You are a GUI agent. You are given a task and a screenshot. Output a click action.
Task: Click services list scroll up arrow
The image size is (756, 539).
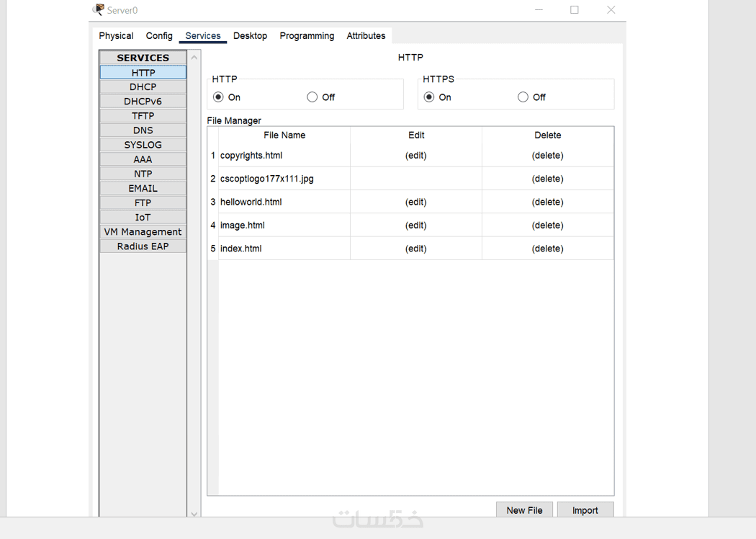[194, 58]
